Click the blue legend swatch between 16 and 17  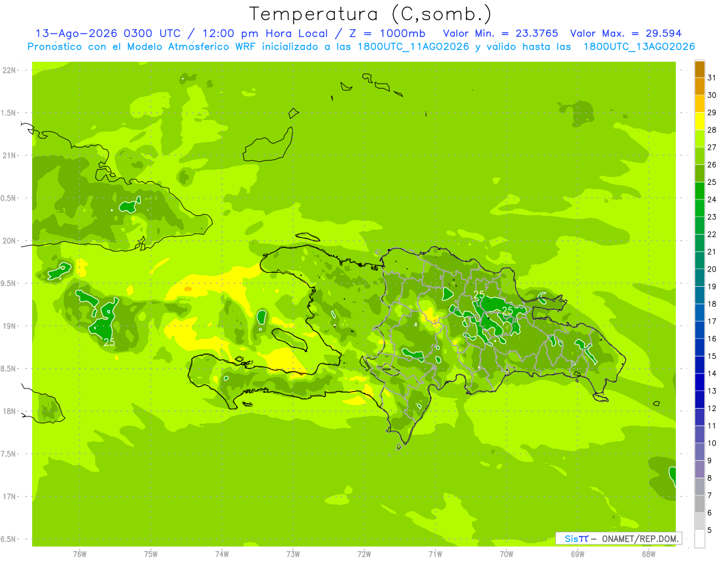tap(699, 330)
